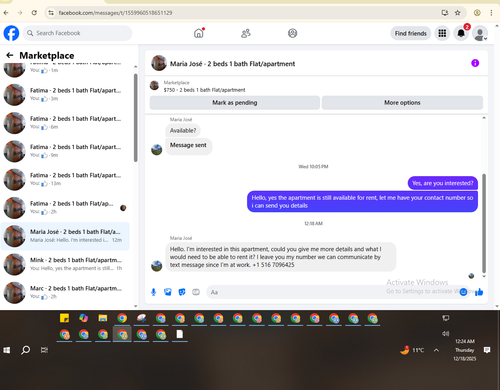Attach a photo using the image icon
The width and height of the screenshot is (500, 390).
(168, 292)
